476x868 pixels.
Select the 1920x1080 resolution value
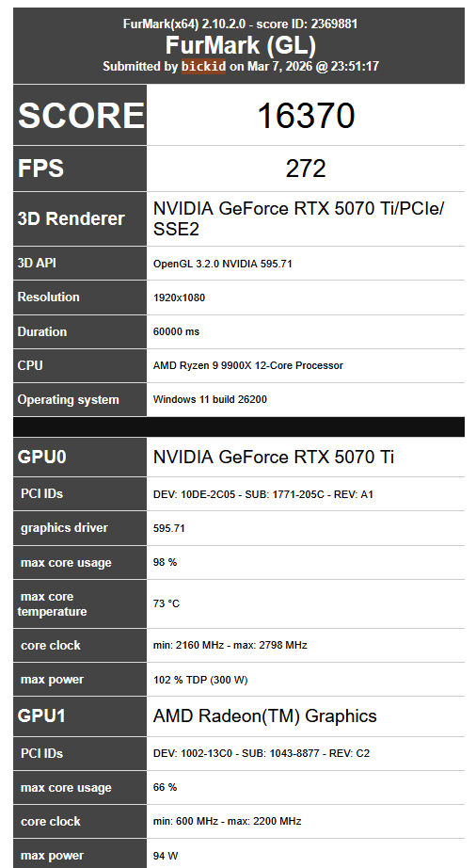point(179,297)
